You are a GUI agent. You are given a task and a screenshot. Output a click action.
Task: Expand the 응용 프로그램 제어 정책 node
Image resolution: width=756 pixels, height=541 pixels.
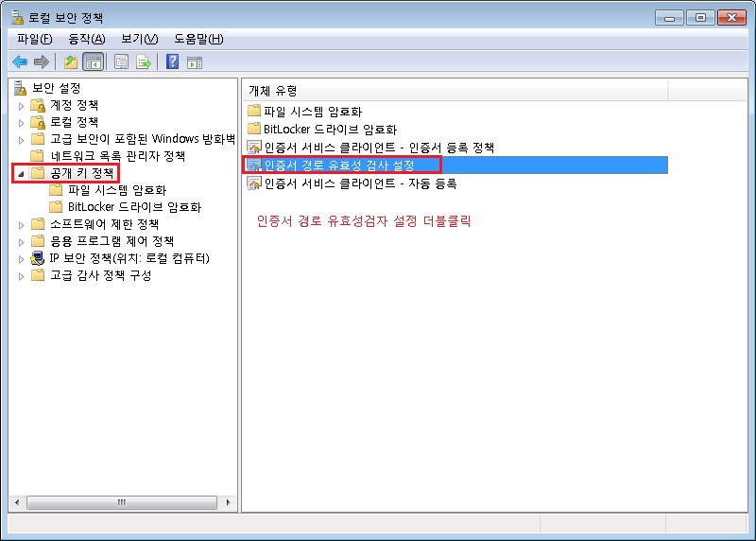tap(21, 242)
